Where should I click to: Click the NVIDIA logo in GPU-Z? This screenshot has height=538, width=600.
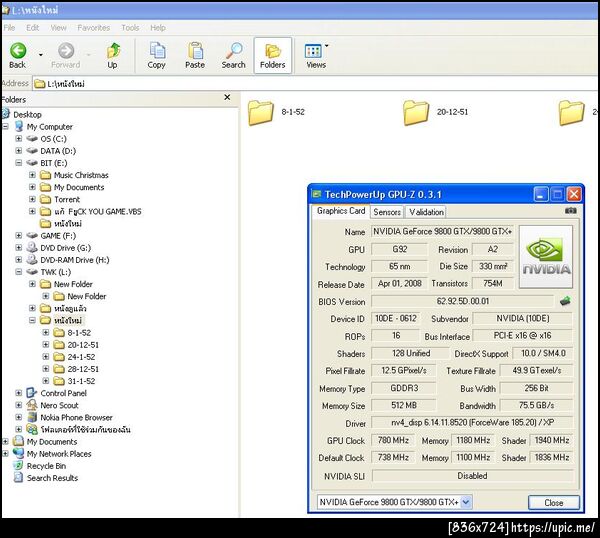pyautogui.click(x=546, y=256)
